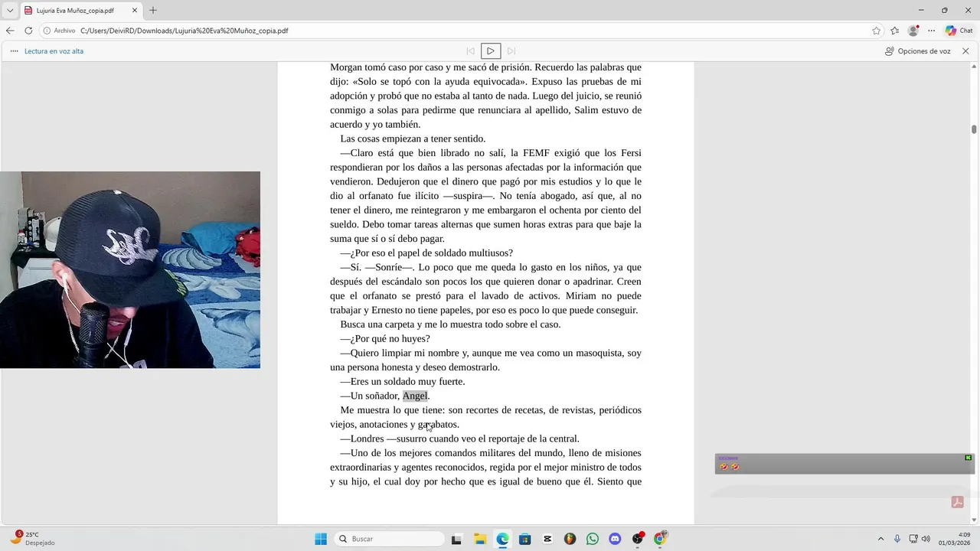
Task: Click the Lectura en voz alta label
Action: (x=54, y=51)
